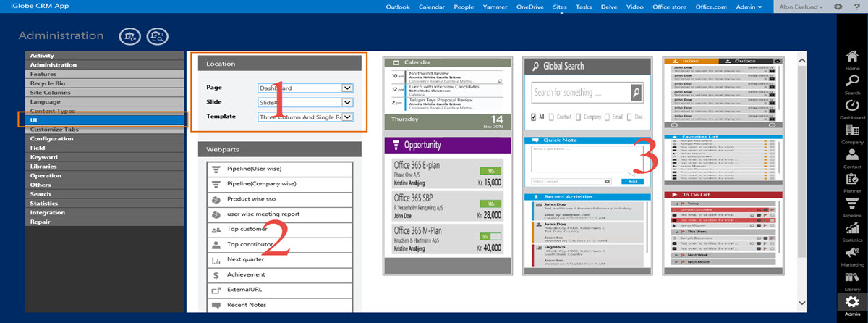Select Top contributor webpart

coord(280,244)
